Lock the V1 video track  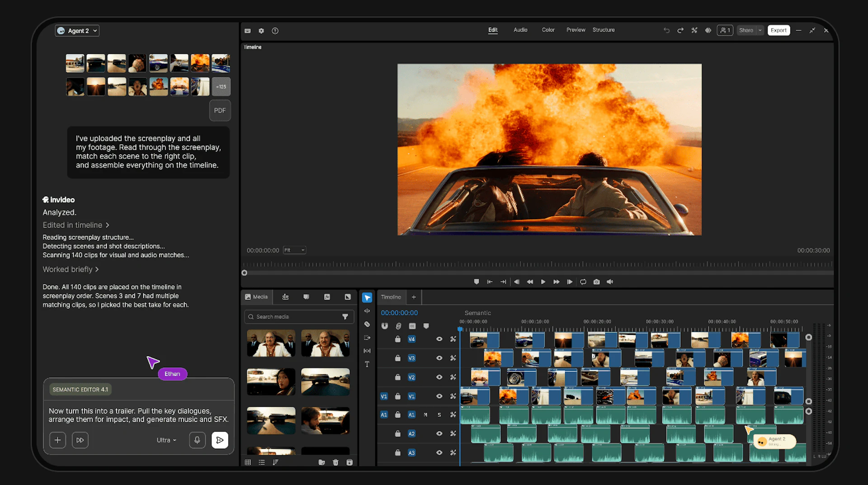tap(398, 396)
